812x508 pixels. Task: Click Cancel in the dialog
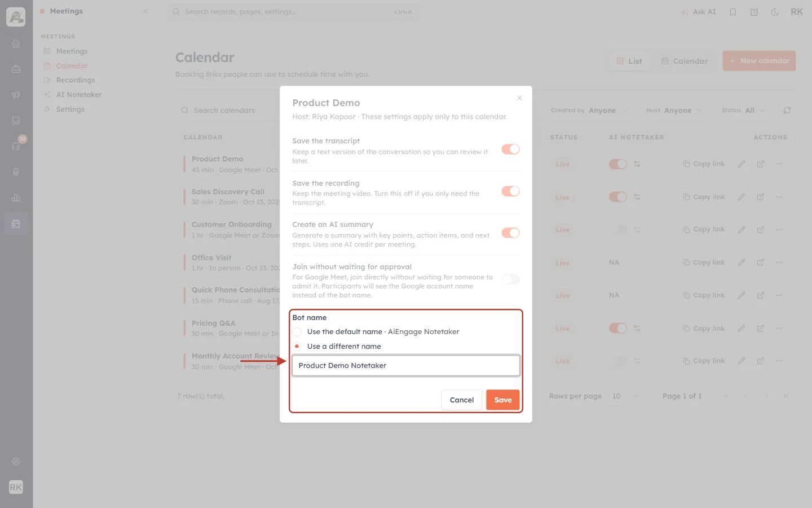461,400
